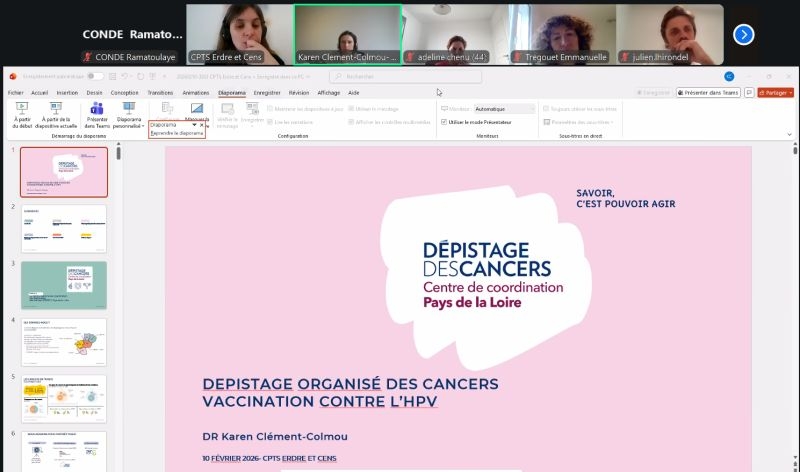Close the Diaporama tooltip popup

(202, 125)
